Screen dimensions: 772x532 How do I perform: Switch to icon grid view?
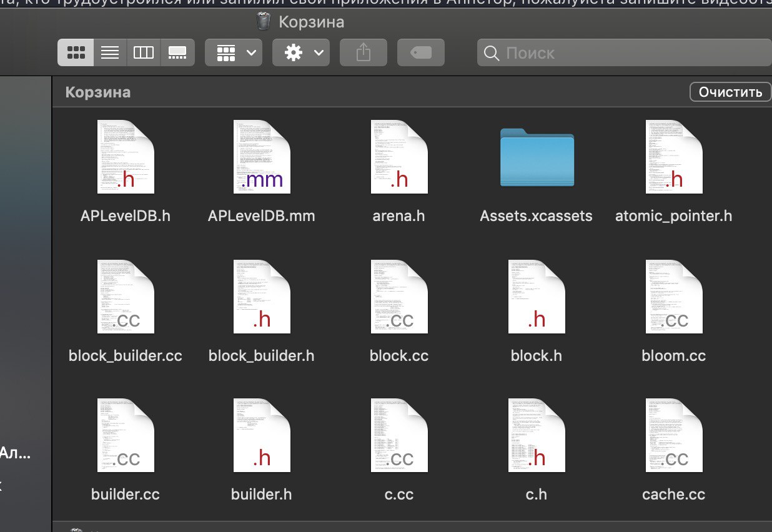pos(76,52)
